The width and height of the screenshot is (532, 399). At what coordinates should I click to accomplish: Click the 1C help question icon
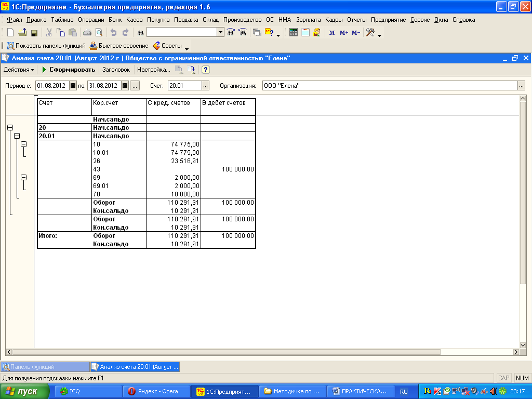click(x=270, y=33)
